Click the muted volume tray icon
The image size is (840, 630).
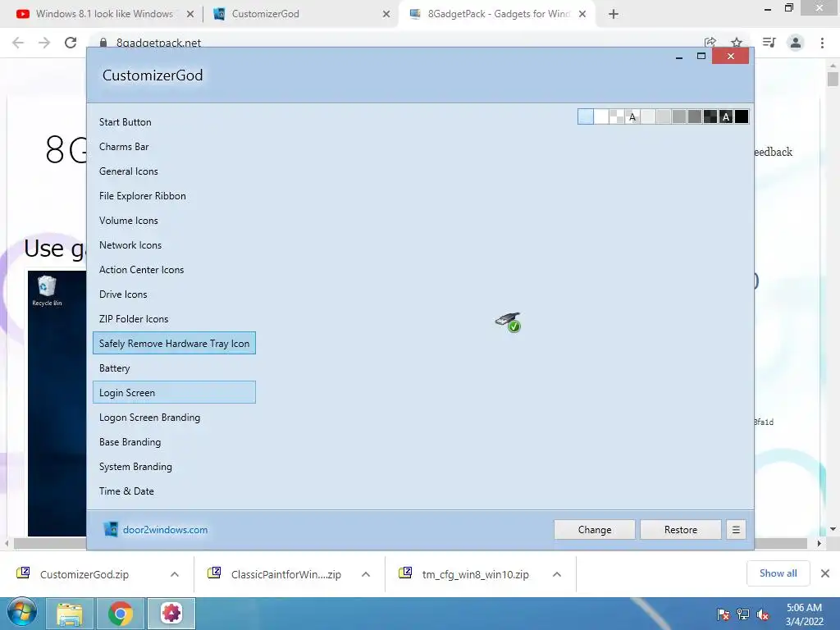[x=762, y=614]
